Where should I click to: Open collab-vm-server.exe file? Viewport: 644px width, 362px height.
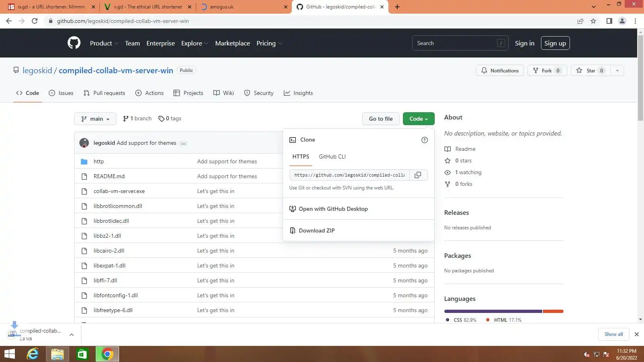point(119,191)
